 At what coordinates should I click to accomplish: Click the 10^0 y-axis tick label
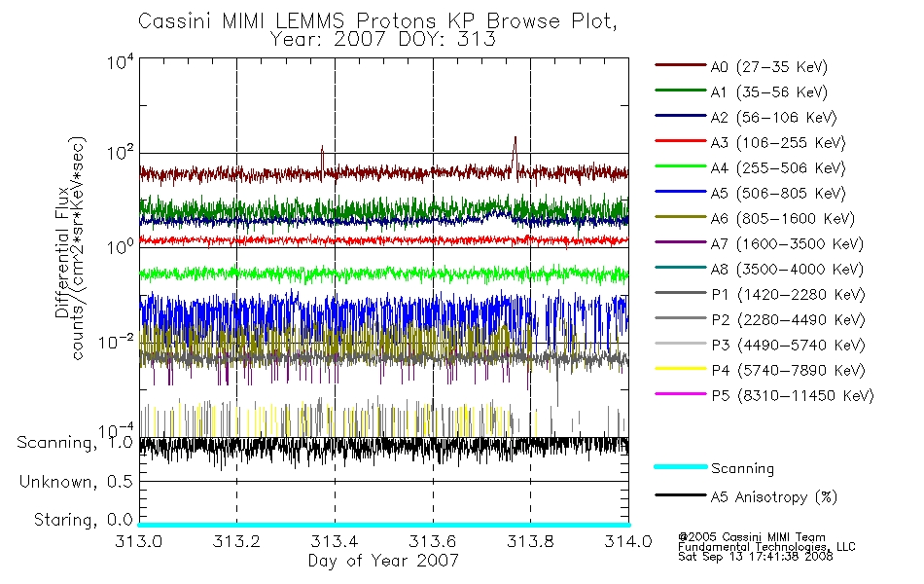(x=121, y=246)
